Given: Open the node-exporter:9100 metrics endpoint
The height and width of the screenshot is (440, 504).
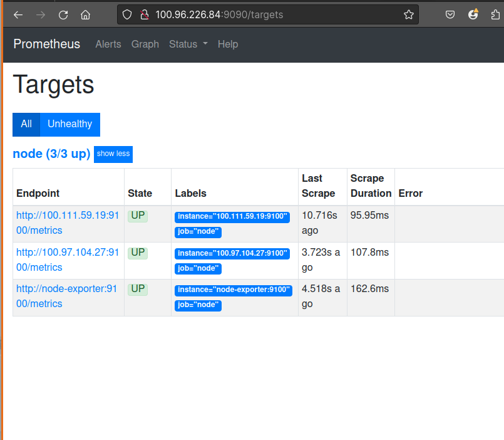Looking at the screenshot, I should pos(66,296).
